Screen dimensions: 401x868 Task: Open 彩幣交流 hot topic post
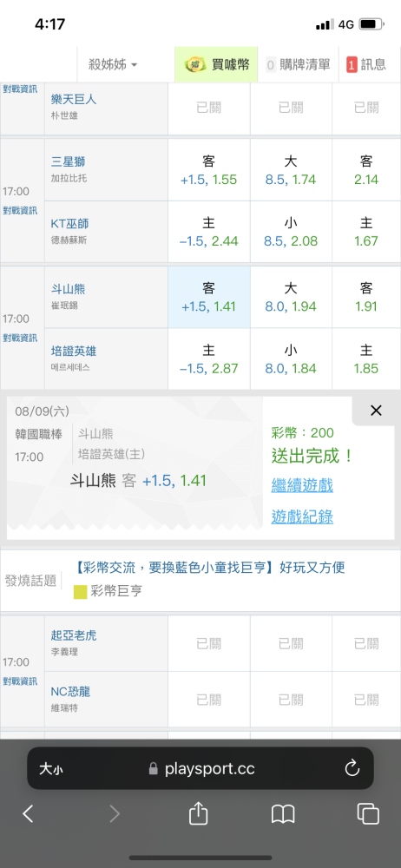(x=209, y=568)
